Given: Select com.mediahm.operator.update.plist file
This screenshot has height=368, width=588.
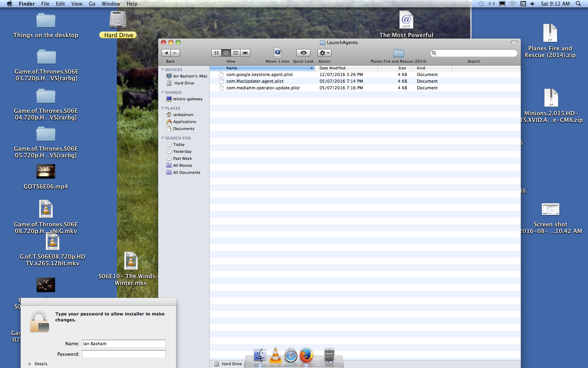Looking at the screenshot, I should tap(365, 88).
